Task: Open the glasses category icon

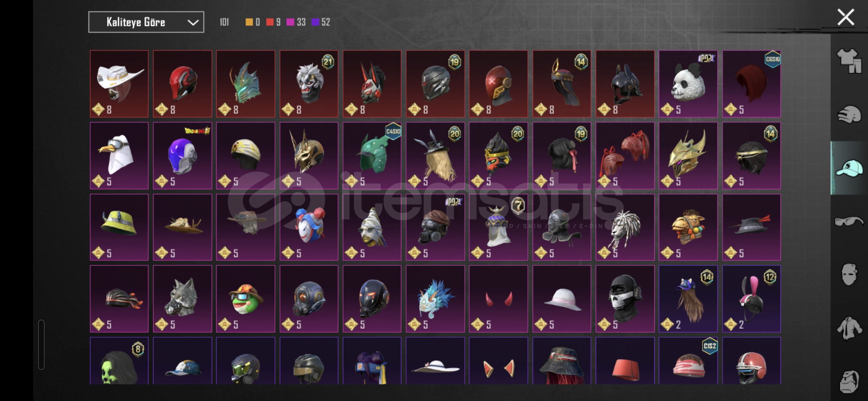Action: (x=849, y=221)
